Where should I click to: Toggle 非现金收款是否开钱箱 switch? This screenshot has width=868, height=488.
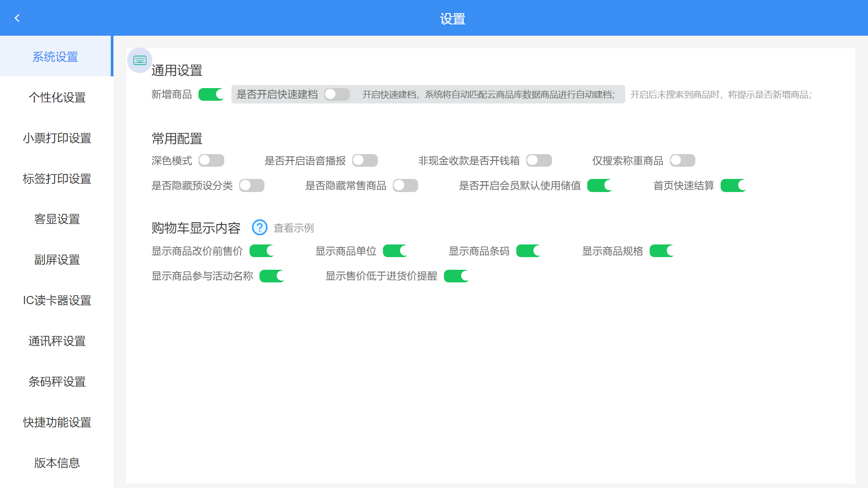pyautogui.click(x=539, y=160)
